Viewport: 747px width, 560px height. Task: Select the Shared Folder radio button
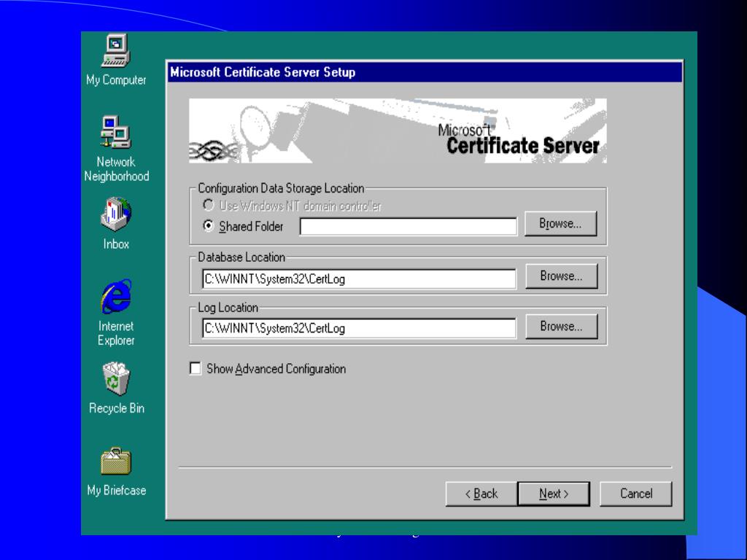pos(208,226)
